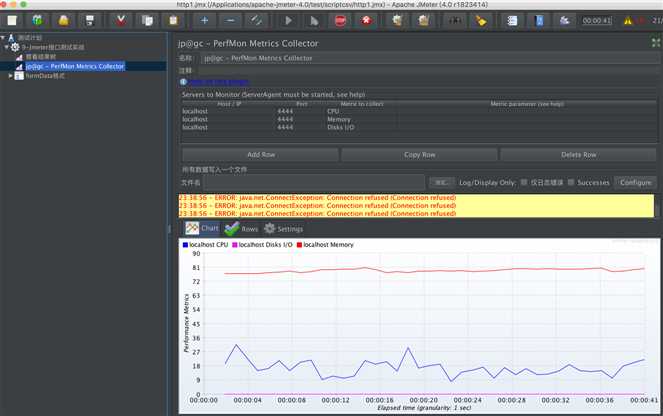Select jp@gc - PerfMon Metrics Collector tree item
663x416 pixels.
click(75, 66)
